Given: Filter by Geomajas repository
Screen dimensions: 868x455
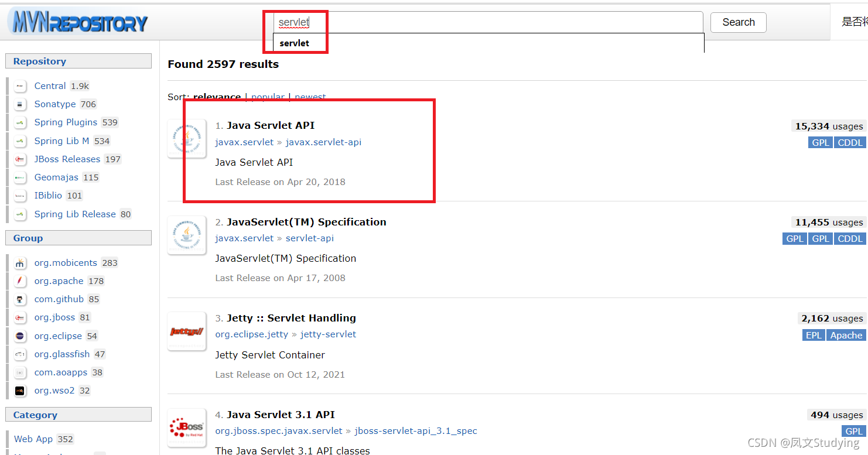Looking at the screenshot, I should tap(56, 177).
